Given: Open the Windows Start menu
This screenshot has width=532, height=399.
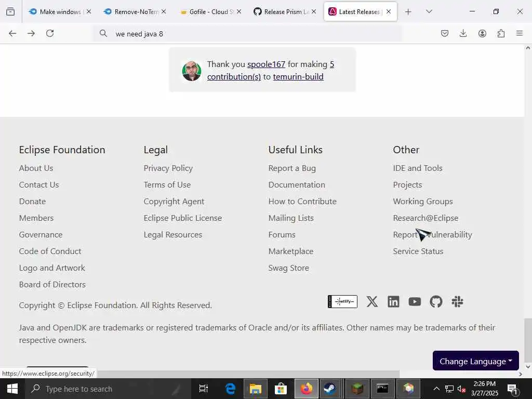Looking at the screenshot, I should tap(12, 389).
